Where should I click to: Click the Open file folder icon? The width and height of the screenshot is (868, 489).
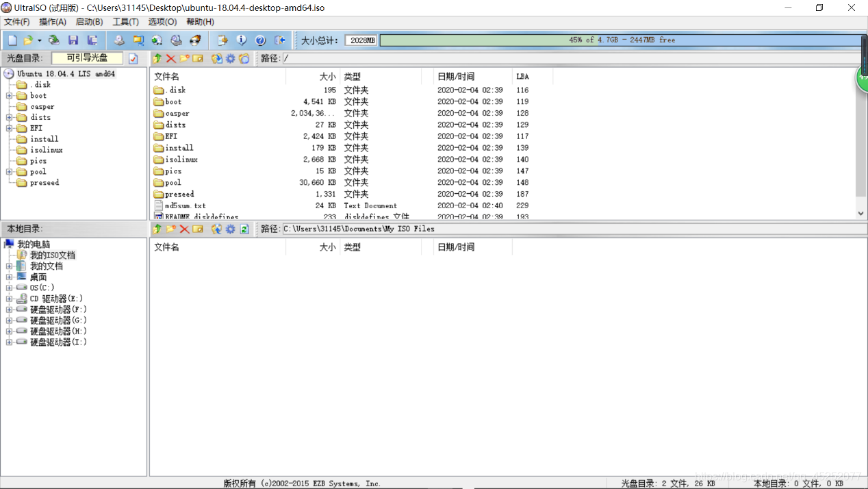point(28,40)
